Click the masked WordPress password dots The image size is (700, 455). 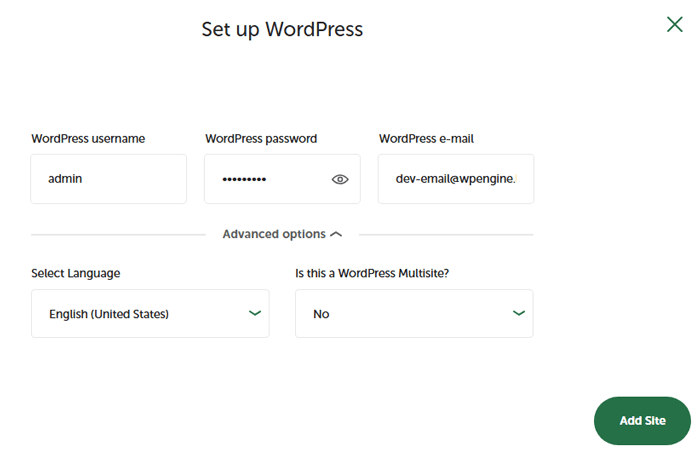pyautogui.click(x=244, y=180)
